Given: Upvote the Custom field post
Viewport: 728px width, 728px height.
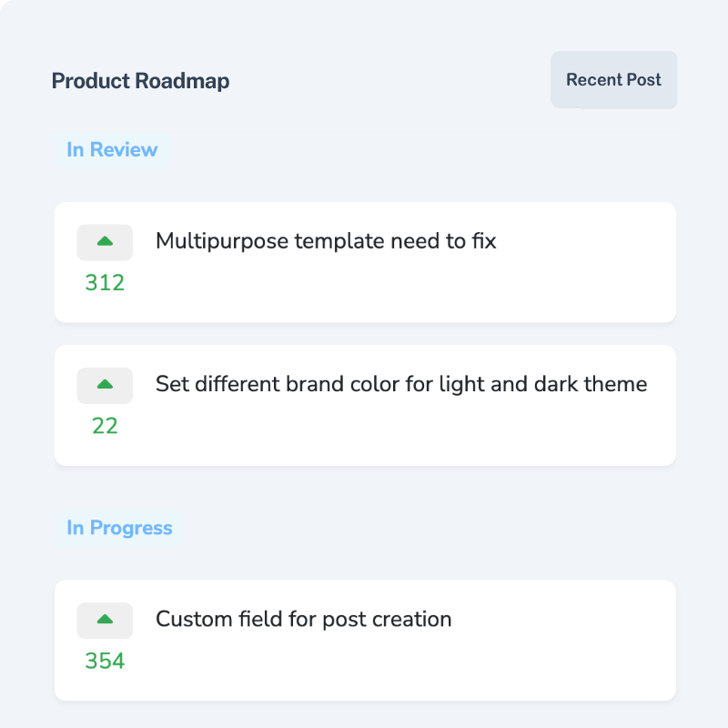Looking at the screenshot, I should click(x=105, y=620).
